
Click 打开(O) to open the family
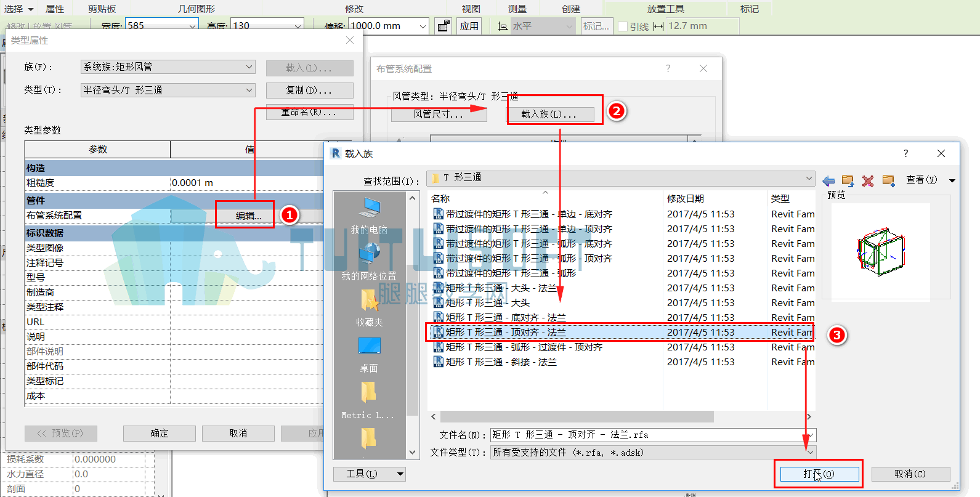(x=819, y=474)
